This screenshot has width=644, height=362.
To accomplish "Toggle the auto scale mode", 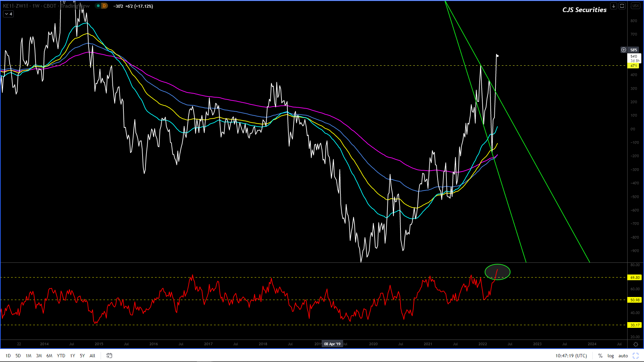I will (623, 356).
